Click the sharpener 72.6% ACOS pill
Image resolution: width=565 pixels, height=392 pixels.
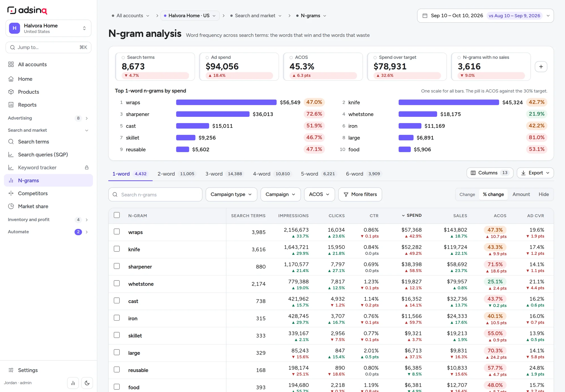[x=314, y=114]
